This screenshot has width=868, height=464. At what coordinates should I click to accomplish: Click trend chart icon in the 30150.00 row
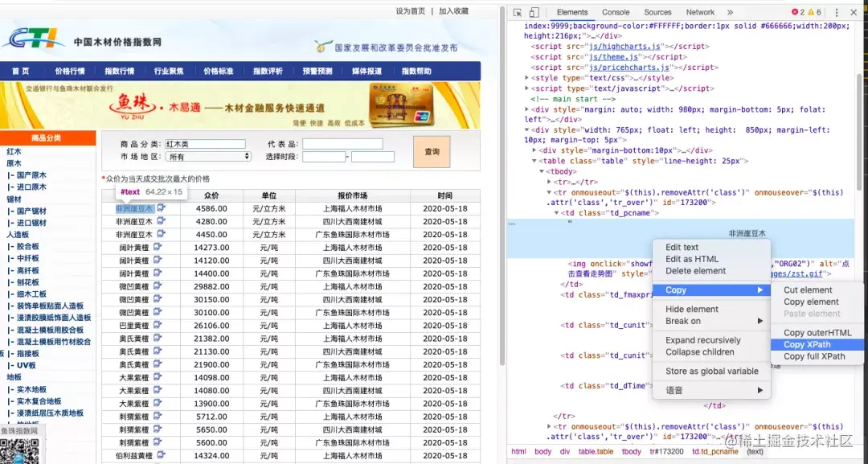pyautogui.click(x=158, y=299)
